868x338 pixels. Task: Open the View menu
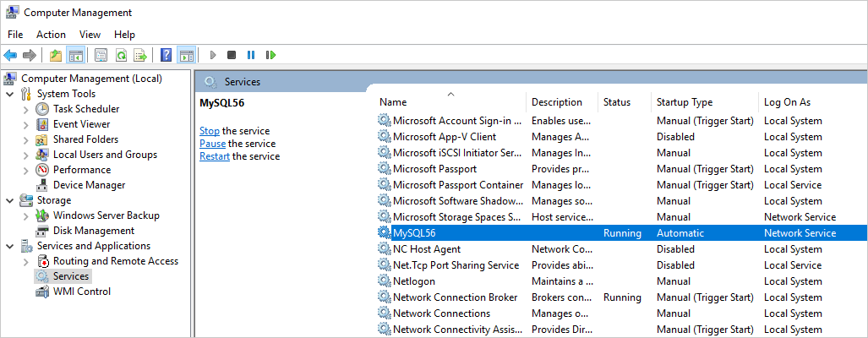point(90,35)
